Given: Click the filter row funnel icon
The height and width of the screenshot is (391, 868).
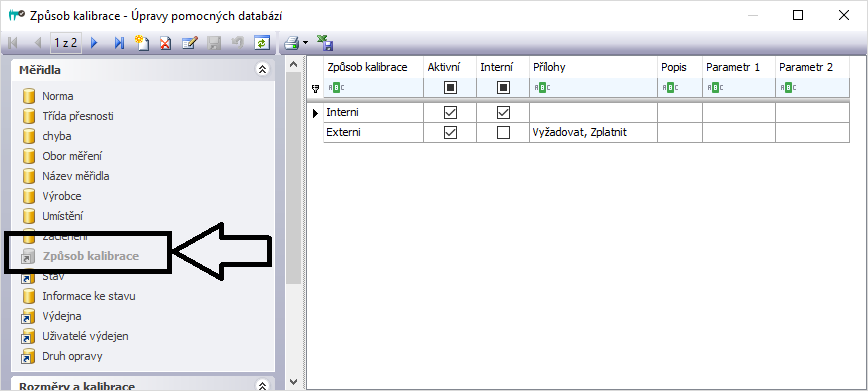Looking at the screenshot, I should [316, 88].
